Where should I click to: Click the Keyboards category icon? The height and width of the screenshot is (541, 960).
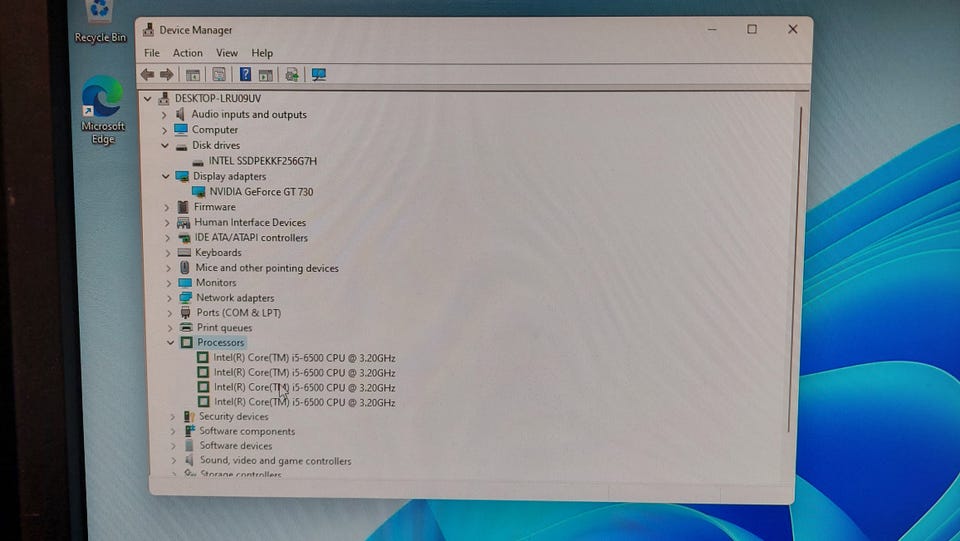(184, 252)
